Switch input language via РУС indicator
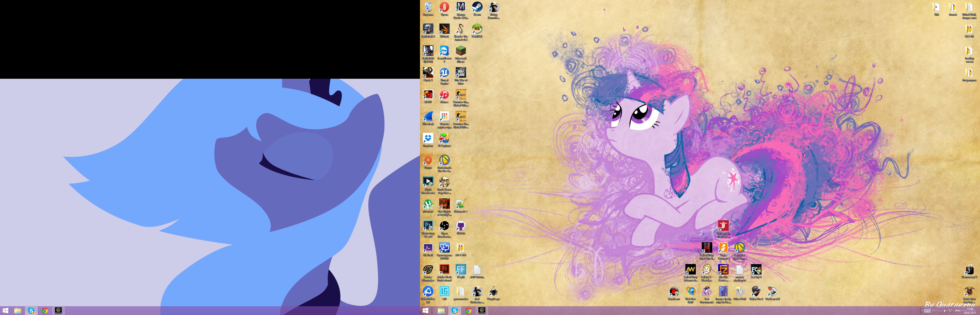Screen dimensions: 980x315 point(957,311)
